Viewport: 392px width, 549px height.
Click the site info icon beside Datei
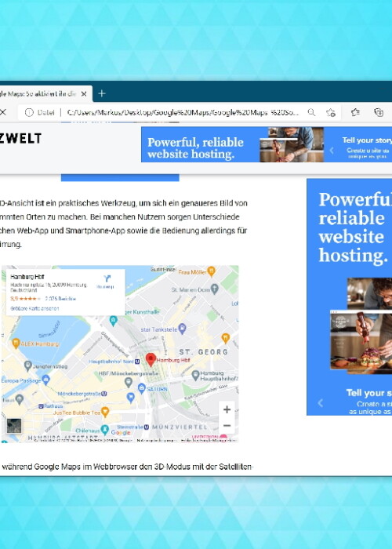point(29,112)
